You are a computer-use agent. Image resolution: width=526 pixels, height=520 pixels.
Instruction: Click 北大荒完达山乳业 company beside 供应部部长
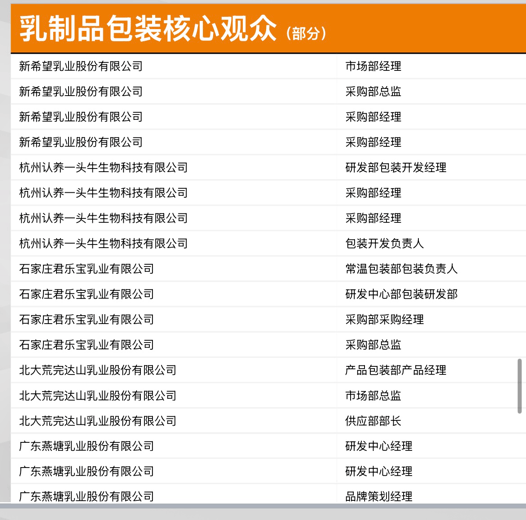(x=98, y=421)
